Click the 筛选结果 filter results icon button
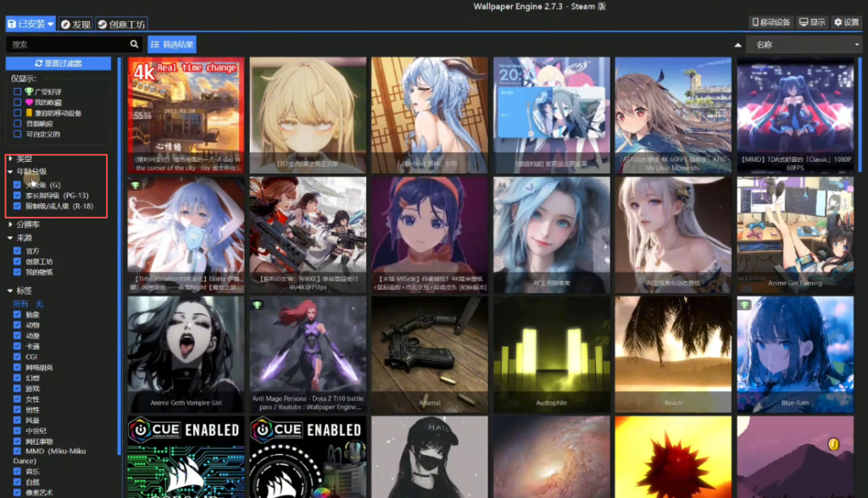This screenshot has height=498, width=868. pyautogui.click(x=171, y=44)
